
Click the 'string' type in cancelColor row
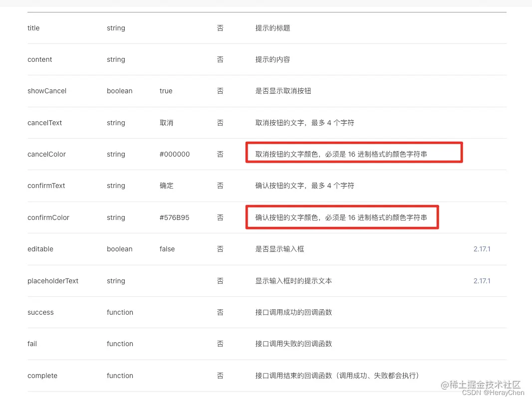pyautogui.click(x=116, y=154)
